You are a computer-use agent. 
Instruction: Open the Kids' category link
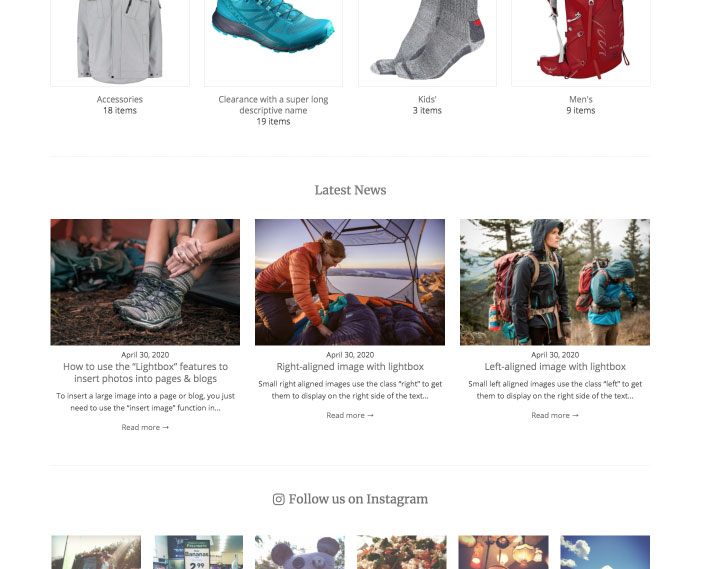(427, 99)
